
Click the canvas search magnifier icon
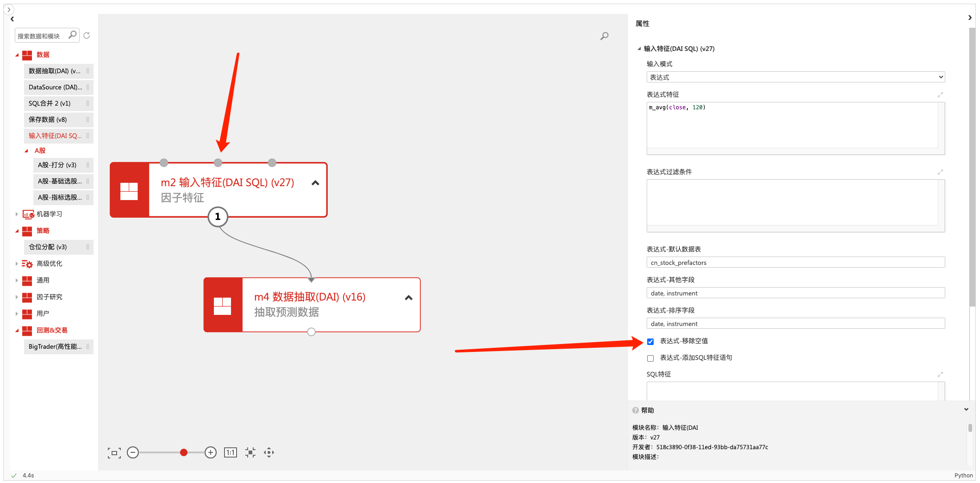(604, 36)
